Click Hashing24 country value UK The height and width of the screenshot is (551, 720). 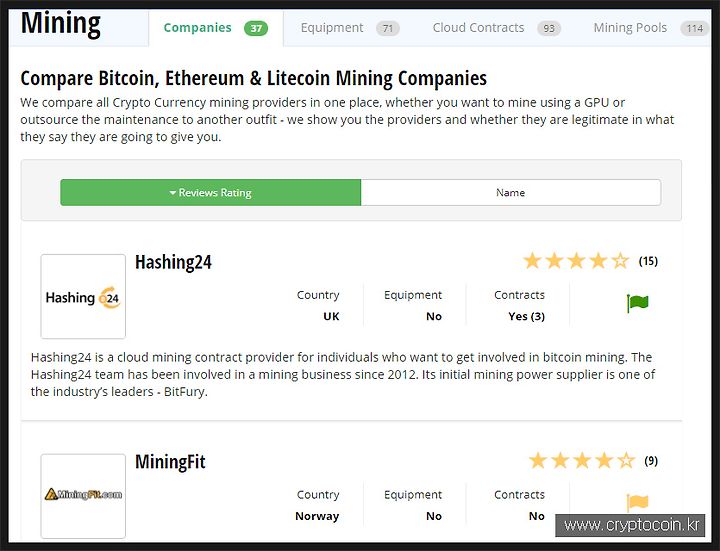pyautogui.click(x=331, y=316)
